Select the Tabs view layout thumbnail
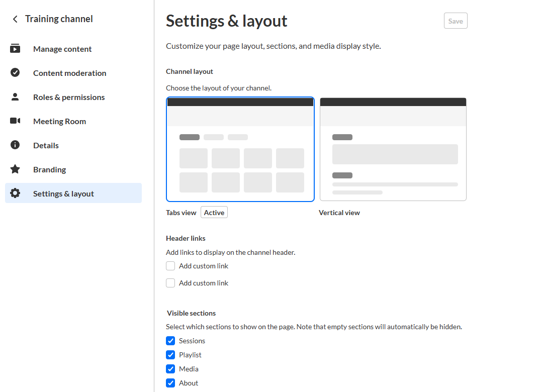 (x=240, y=149)
